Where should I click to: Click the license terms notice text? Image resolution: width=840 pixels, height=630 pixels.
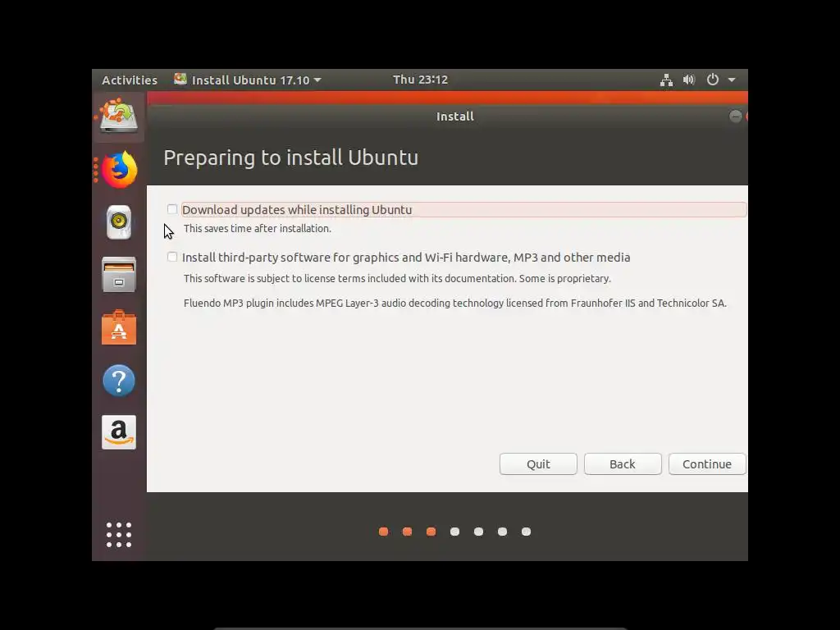(x=397, y=279)
